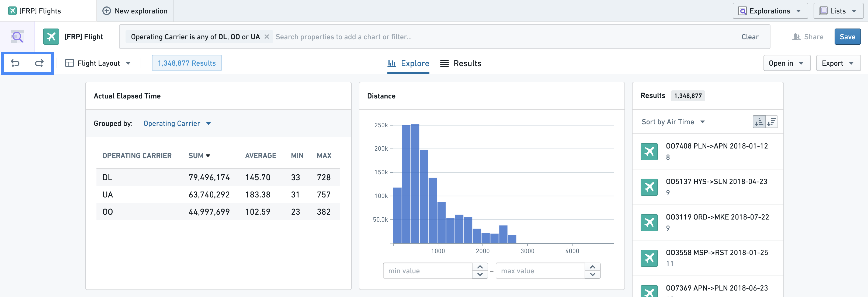Click the AVERAGE column header
Image resolution: width=868 pixels, height=297 pixels.
[x=261, y=156]
